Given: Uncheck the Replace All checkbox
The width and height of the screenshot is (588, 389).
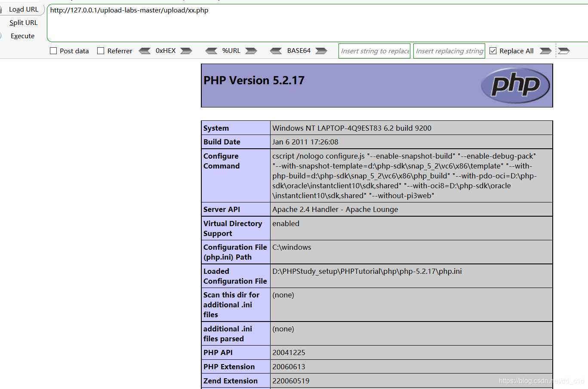Looking at the screenshot, I should (x=493, y=51).
